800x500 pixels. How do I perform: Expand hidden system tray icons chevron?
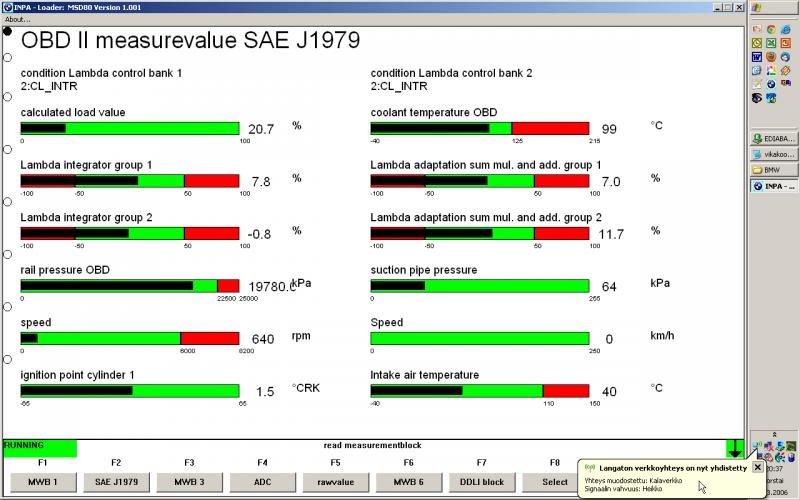(x=774, y=434)
